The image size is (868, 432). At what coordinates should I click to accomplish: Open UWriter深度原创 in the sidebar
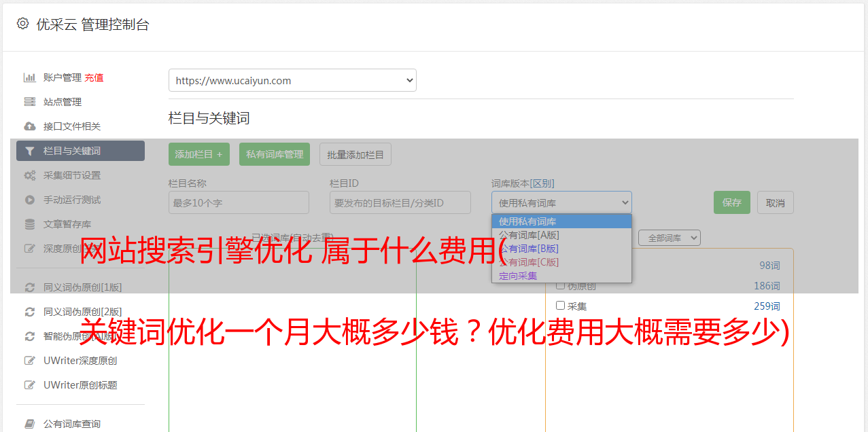pos(80,361)
